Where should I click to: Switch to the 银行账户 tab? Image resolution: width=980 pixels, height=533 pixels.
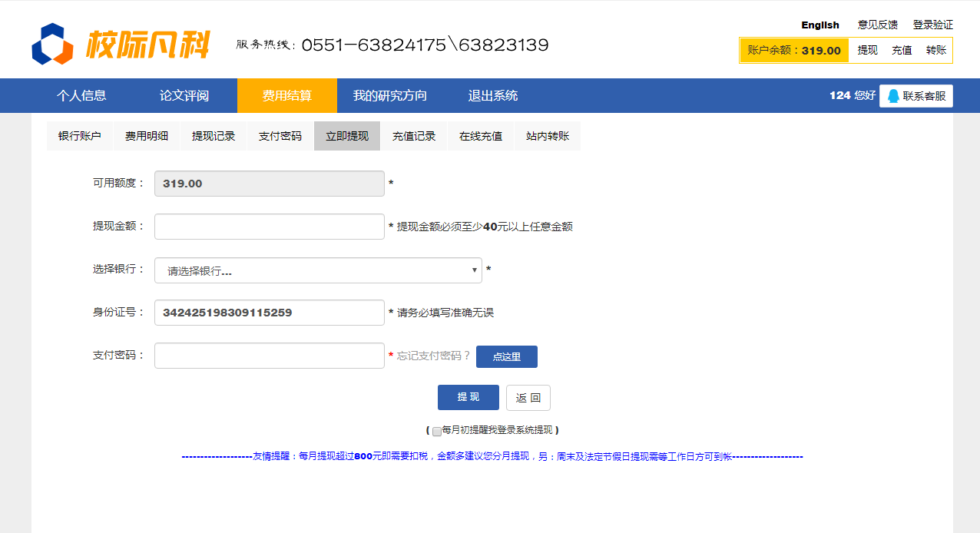pyautogui.click(x=79, y=136)
